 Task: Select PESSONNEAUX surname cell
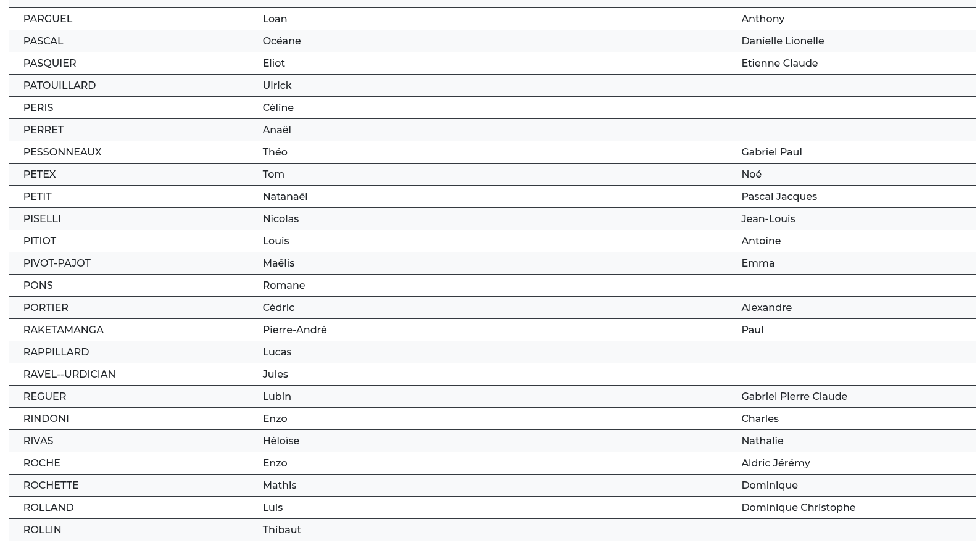pos(62,152)
